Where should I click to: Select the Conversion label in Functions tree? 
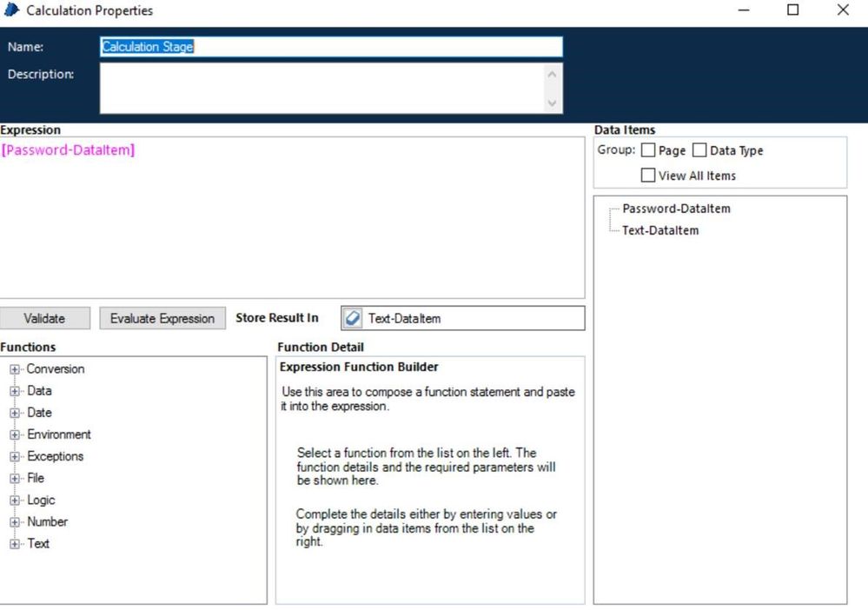coord(56,369)
